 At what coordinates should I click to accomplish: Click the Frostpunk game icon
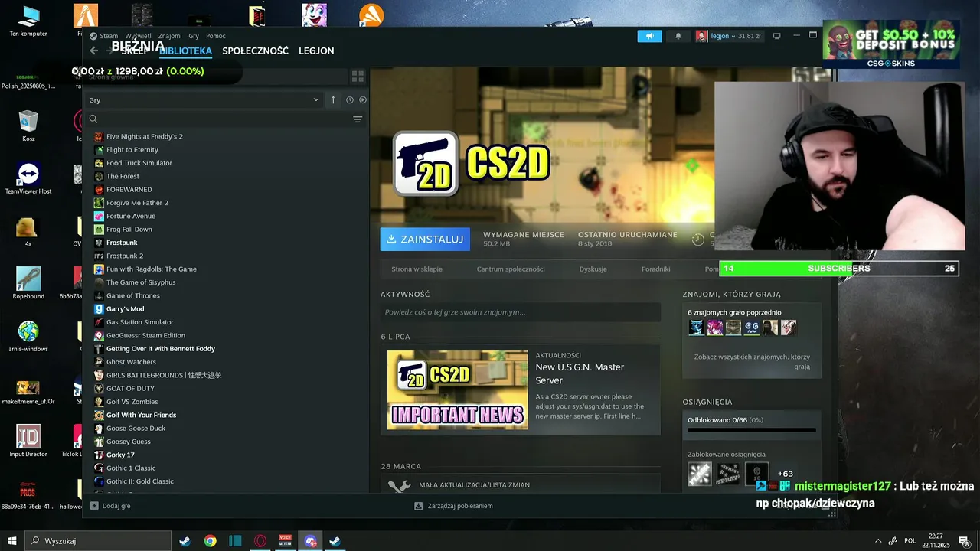[x=99, y=243]
